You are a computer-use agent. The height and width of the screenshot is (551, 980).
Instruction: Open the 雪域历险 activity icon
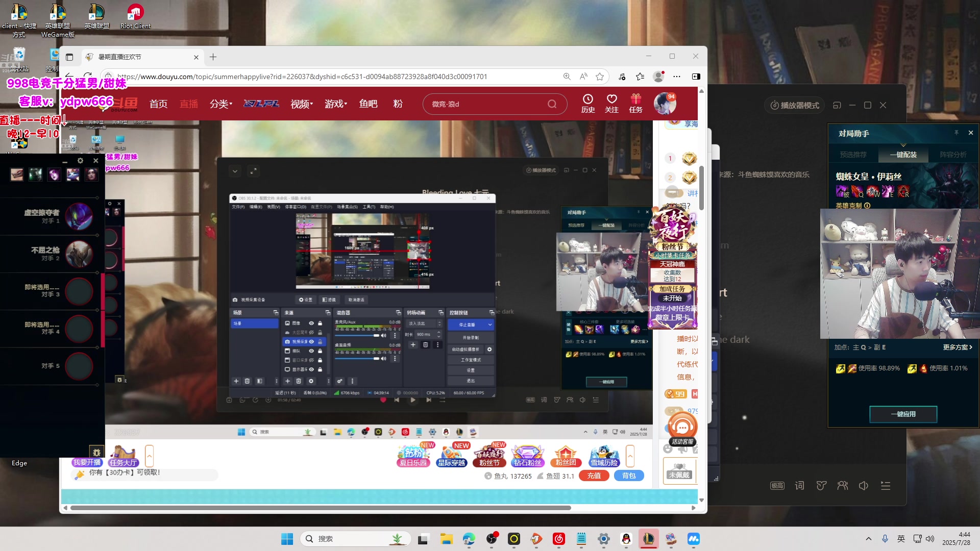(x=604, y=455)
